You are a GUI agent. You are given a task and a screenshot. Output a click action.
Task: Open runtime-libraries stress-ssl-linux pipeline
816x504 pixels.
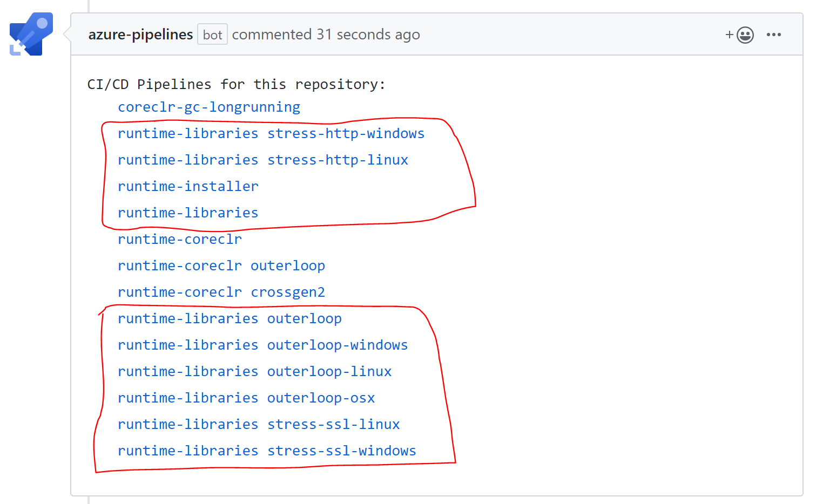[259, 424]
